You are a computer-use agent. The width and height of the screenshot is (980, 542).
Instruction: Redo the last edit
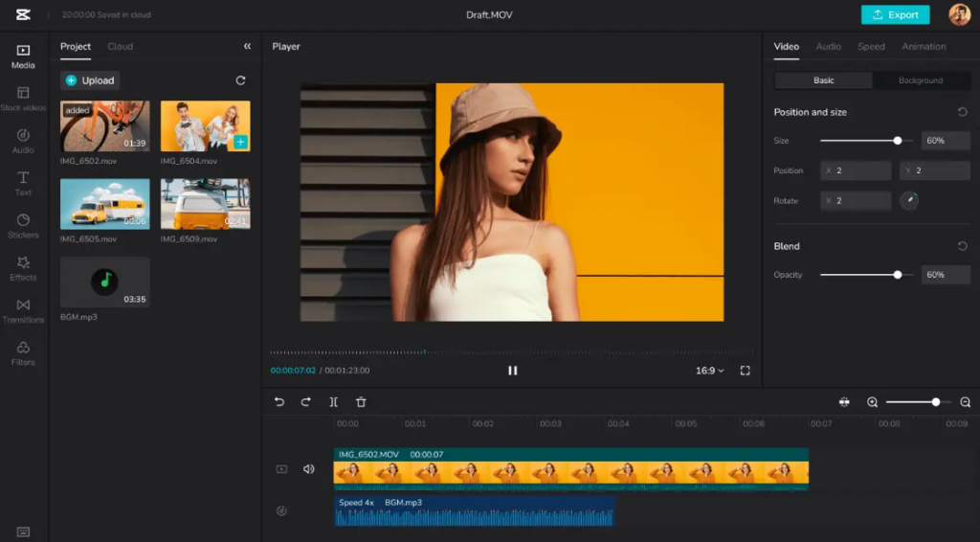click(305, 402)
